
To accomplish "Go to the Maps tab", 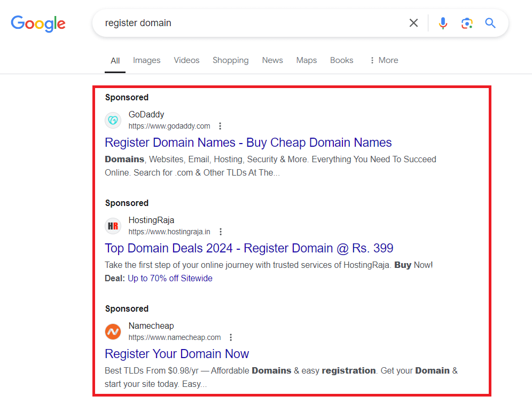I will 307,60.
